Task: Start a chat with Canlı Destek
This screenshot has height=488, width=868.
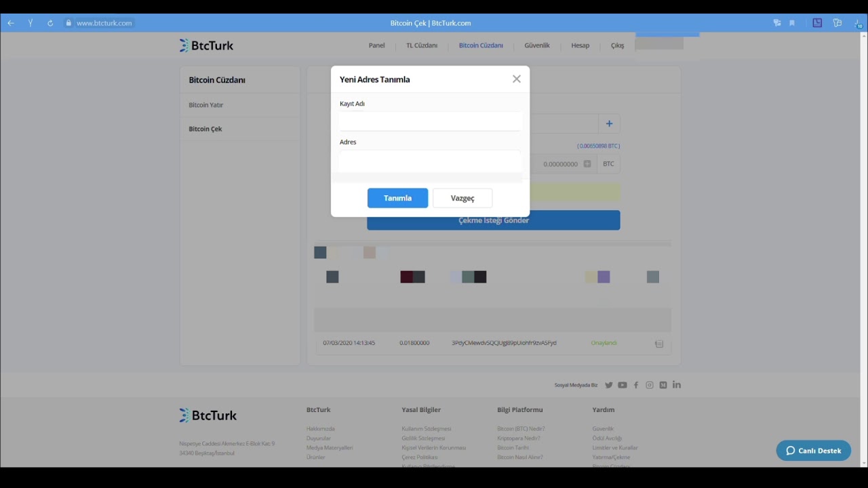Action: pos(814,451)
